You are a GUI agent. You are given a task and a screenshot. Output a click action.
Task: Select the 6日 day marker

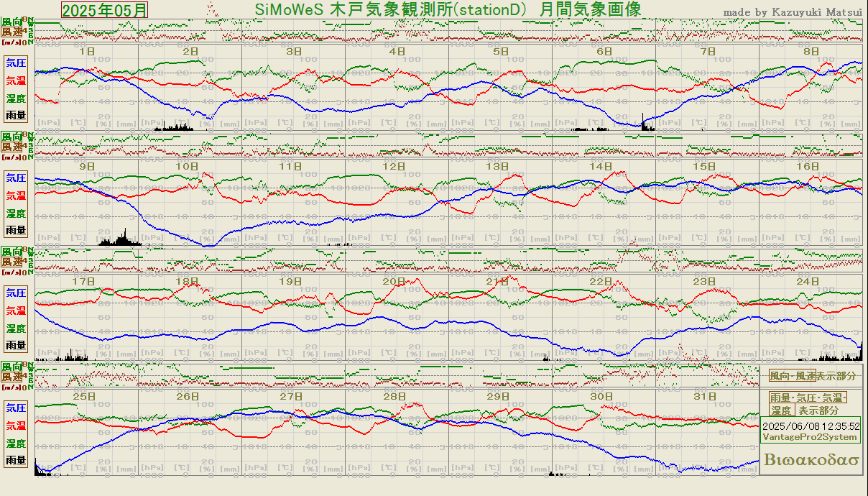tap(604, 52)
